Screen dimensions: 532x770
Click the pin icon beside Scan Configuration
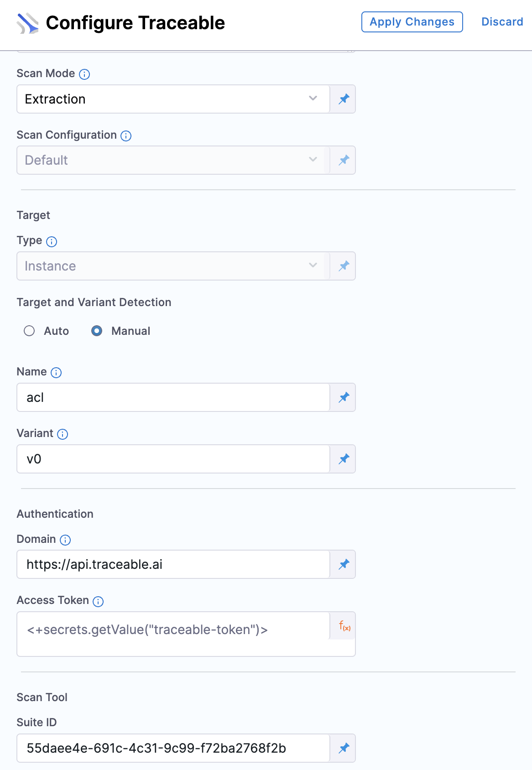click(344, 160)
